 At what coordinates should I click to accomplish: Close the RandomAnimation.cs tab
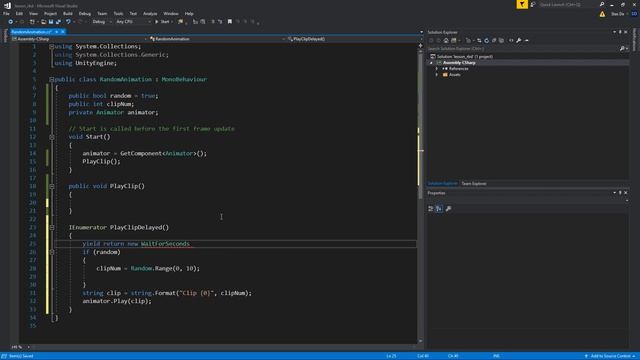click(x=63, y=32)
